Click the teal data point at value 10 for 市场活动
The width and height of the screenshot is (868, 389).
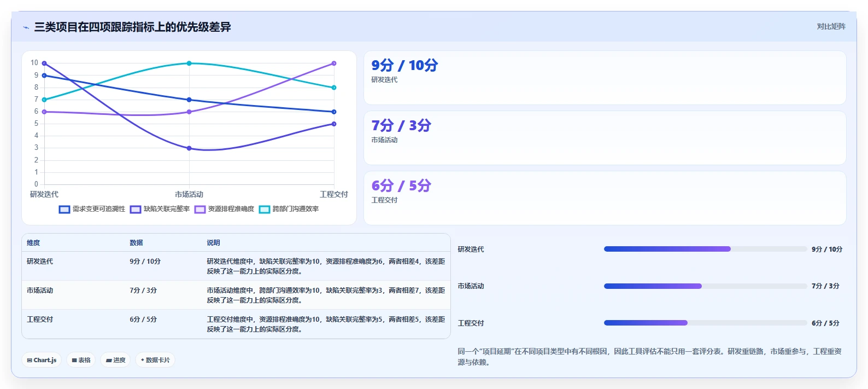tap(189, 63)
